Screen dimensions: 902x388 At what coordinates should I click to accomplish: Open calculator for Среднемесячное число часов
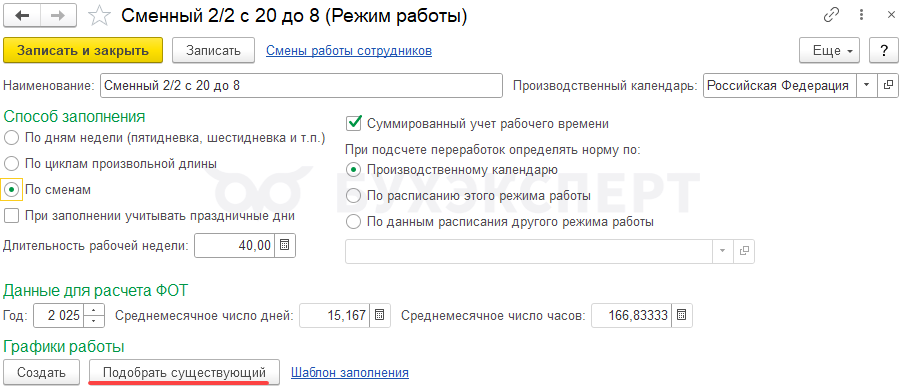(x=682, y=315)
